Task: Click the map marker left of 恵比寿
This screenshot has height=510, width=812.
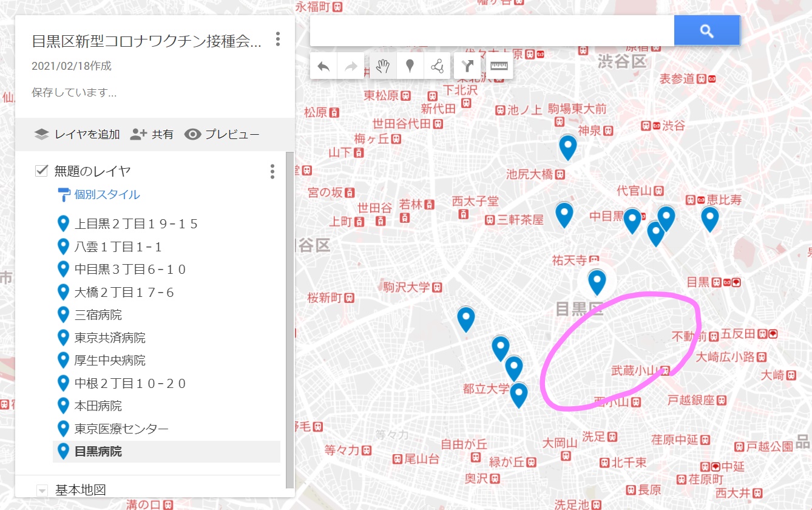Action: pyautogui.click(x=710, y=219)
